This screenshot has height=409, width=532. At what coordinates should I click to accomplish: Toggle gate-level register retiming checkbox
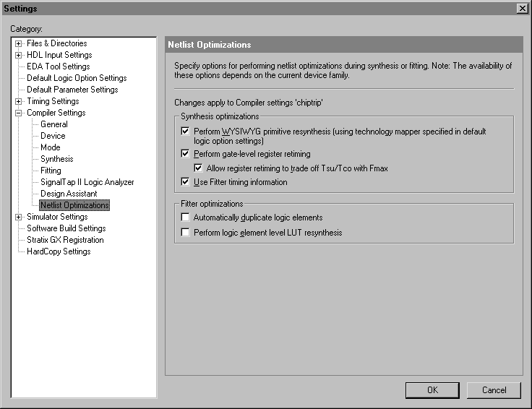(185, 153)
